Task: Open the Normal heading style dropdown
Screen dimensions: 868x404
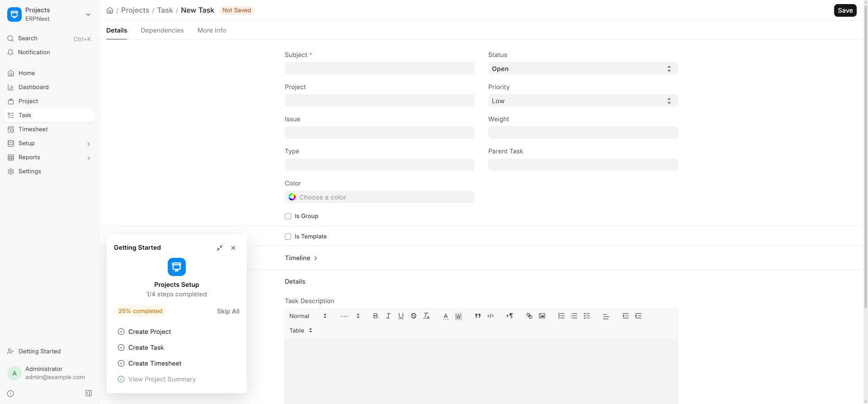Action: click(x=308, y=316)
